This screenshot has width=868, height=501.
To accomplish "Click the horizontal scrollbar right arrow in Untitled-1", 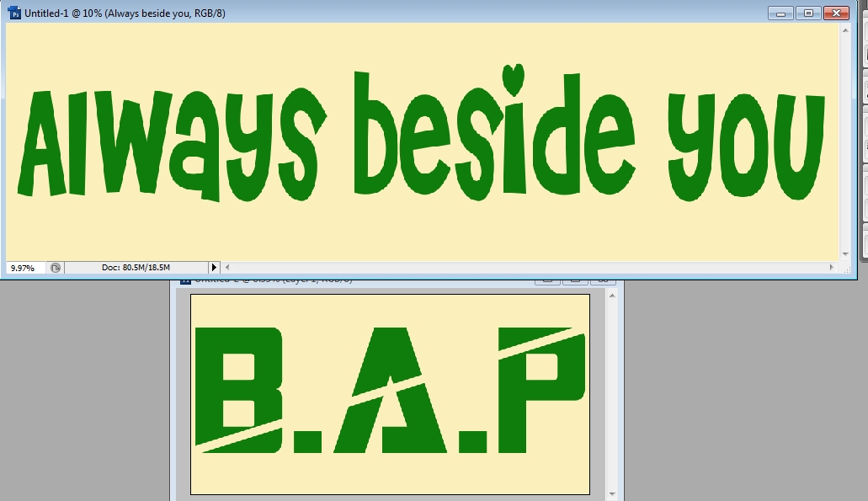I will pyautogui.click(x=832, y=268).
